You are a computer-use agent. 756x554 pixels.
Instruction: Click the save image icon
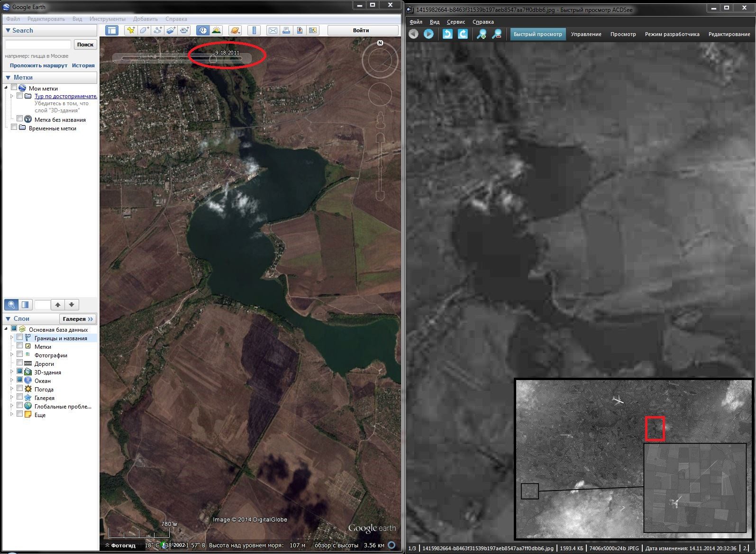[x=299, y=30]
